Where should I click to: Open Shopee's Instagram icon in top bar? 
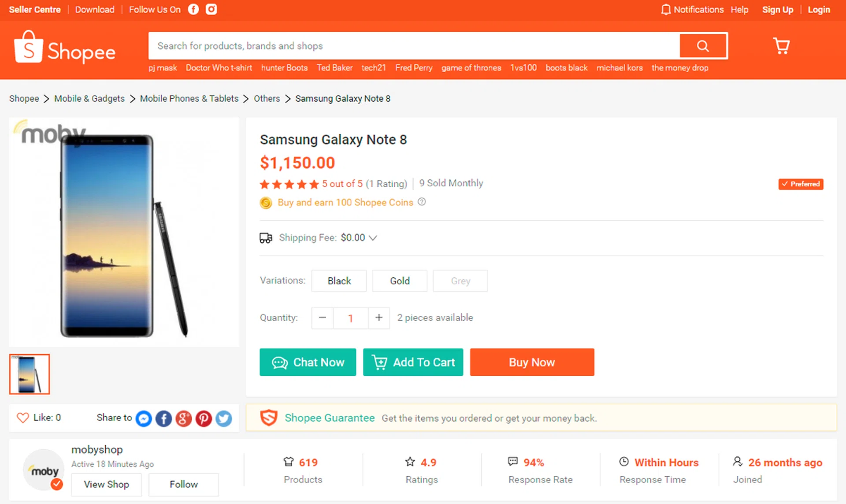[211, 9]
